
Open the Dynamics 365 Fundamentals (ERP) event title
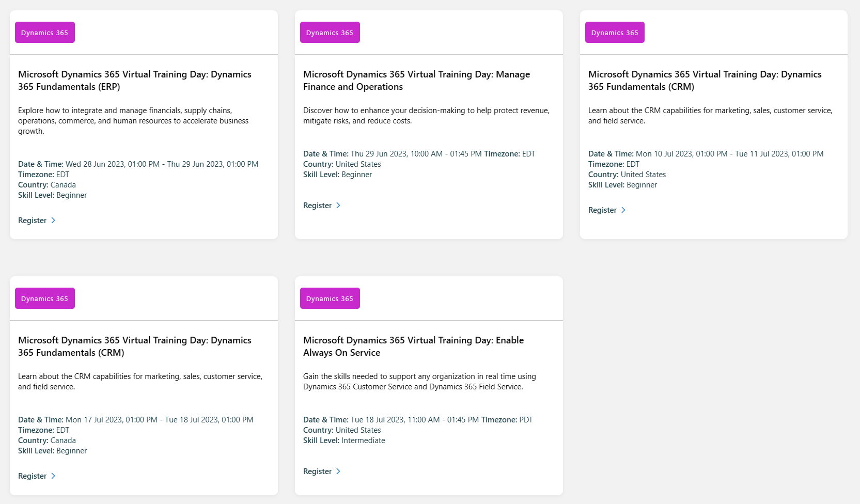coord(134,80)
